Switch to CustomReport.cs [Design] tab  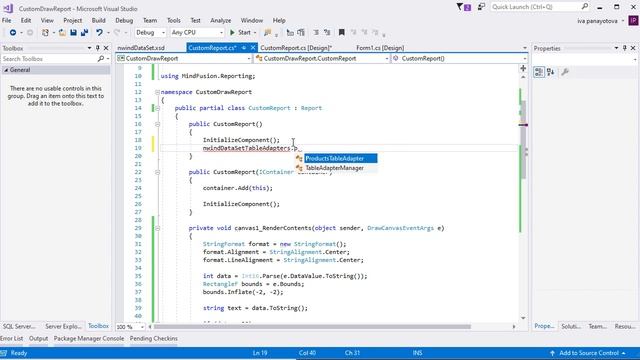296,48
